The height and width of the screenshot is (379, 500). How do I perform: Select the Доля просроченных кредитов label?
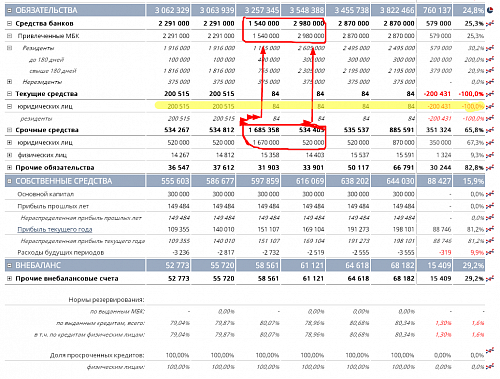tap(97, 355)
